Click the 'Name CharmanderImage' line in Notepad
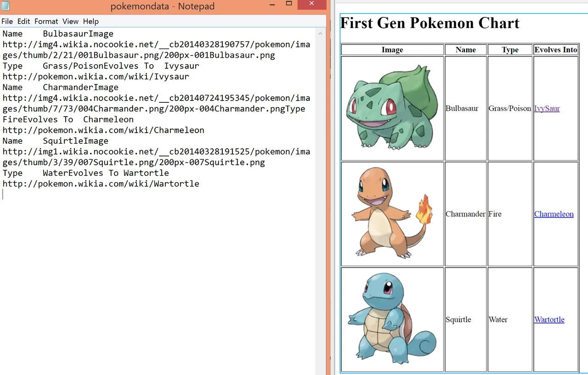Image resolution: width=588 pixels, height=375 pixels. coord(60,87)
